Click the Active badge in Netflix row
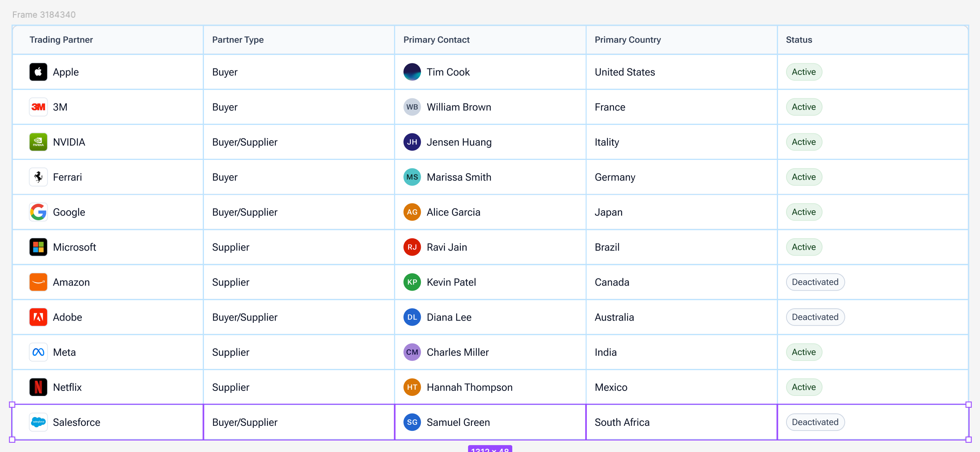 tap(804, 387)
